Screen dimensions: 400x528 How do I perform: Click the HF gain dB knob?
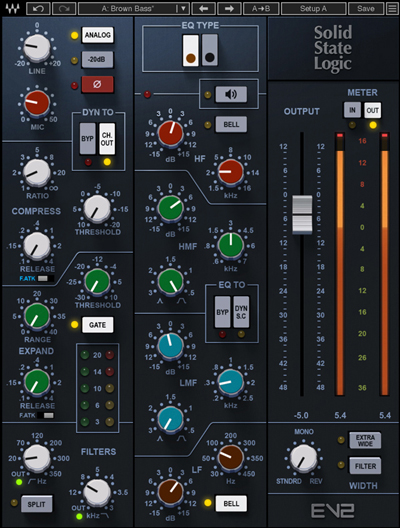coord(170,133)
